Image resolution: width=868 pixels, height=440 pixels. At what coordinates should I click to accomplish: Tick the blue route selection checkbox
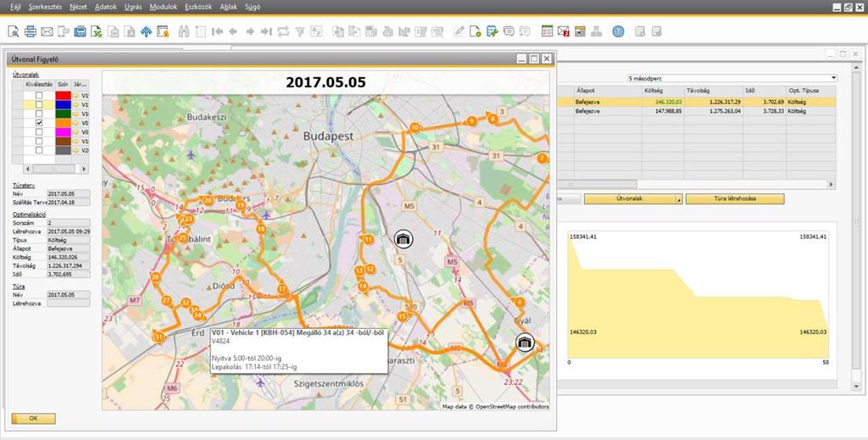[39, 104]
